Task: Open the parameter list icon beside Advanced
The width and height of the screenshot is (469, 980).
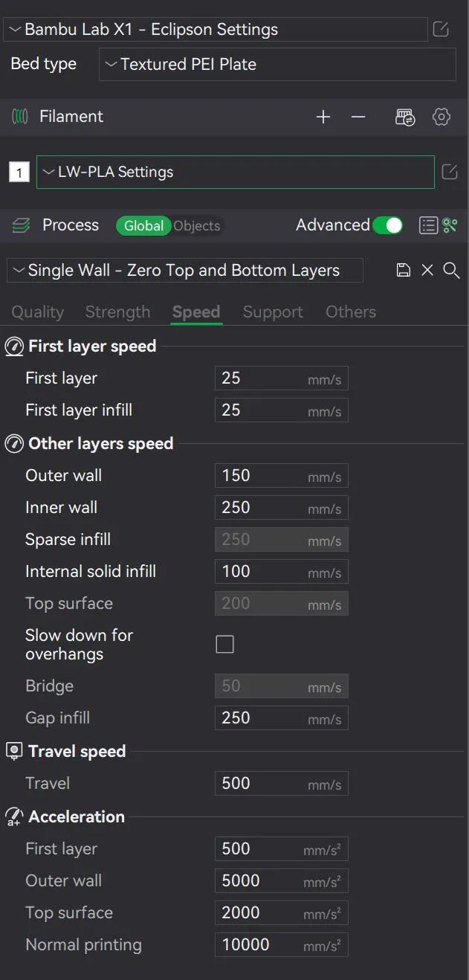Action: 429,225
